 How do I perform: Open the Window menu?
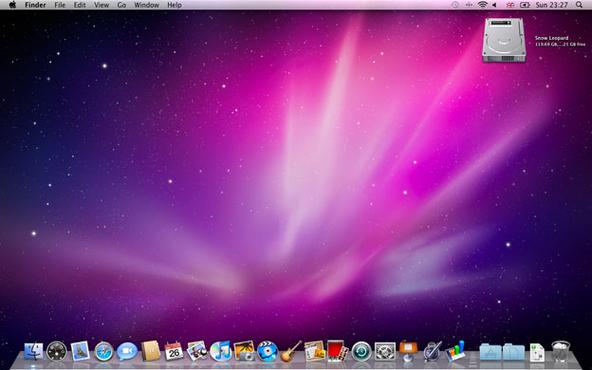click(146, 5)
